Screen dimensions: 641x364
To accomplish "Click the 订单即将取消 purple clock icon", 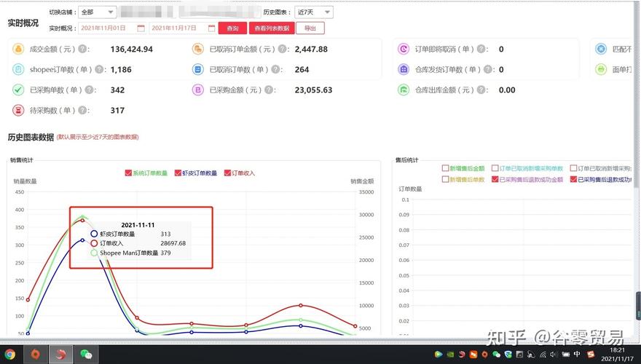I will (x=404, y=49).
